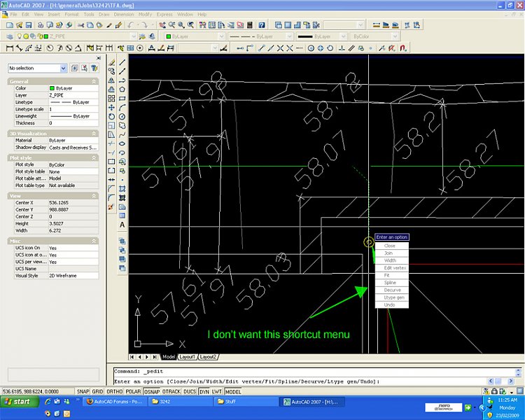
Task: Toggle DYN dynamic input
Action: pyautogui.click(x=204, y=391)
